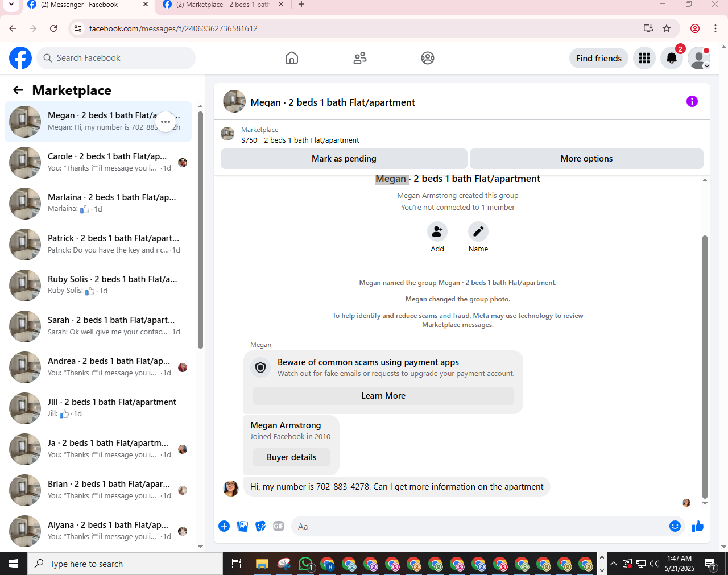Open options for Megan conversation row
The image size is (728, 575).
pos(166,122)
